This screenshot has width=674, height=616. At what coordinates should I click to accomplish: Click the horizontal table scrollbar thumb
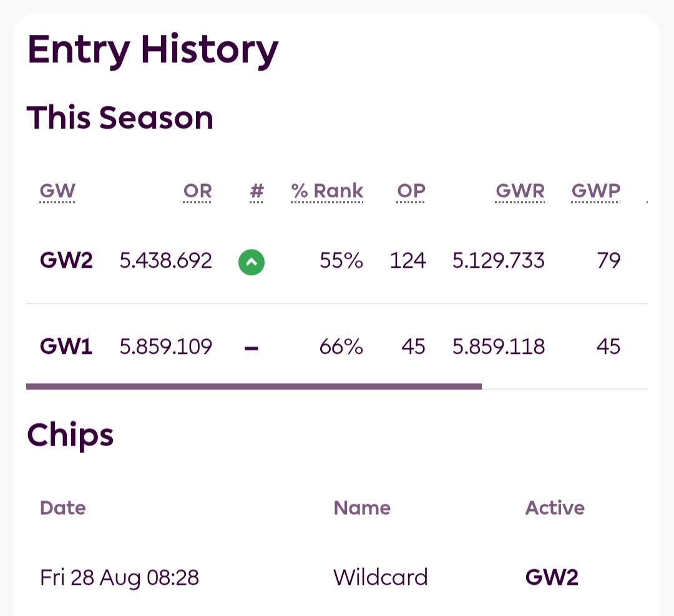(x=254, y=386)
